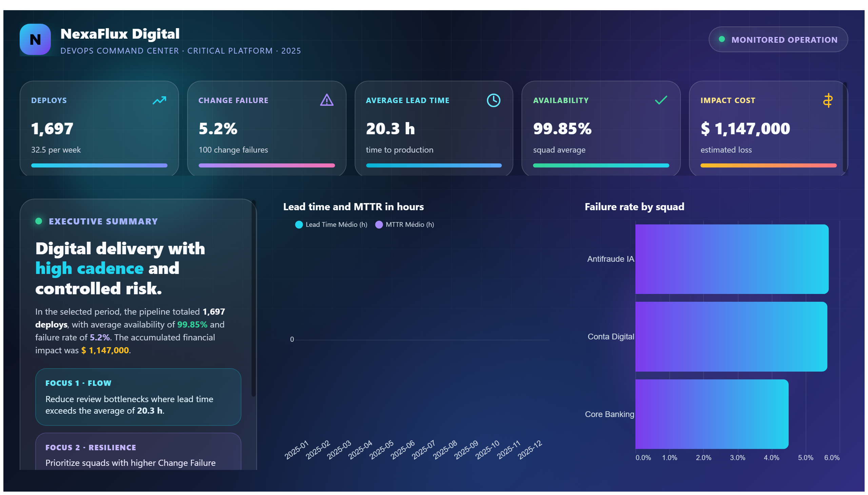
Task: Click the '32.5 per week' text
Action: click(x=56, y=150)
